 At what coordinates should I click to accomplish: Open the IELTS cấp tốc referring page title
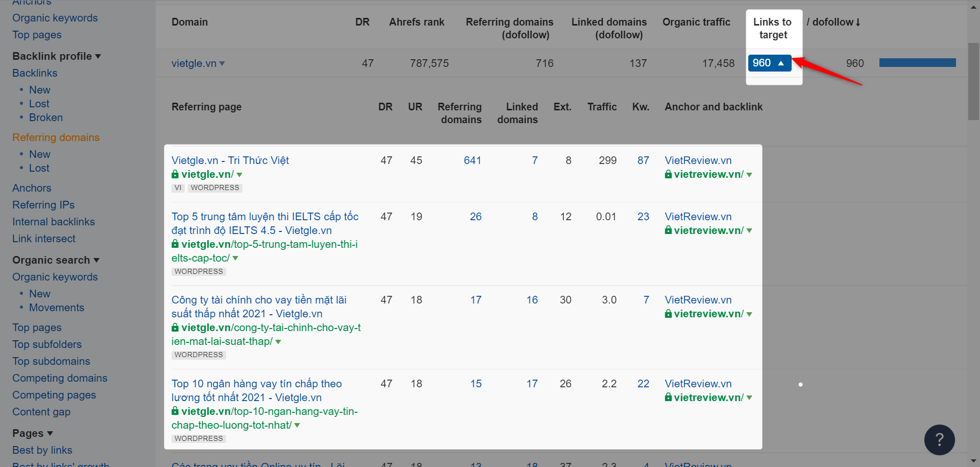coord(265,223)
